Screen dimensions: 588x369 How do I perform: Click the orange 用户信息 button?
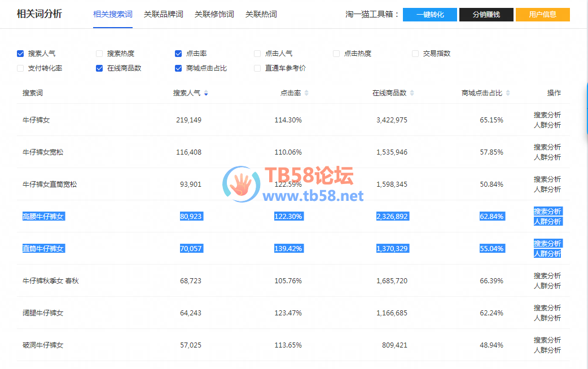542,15
